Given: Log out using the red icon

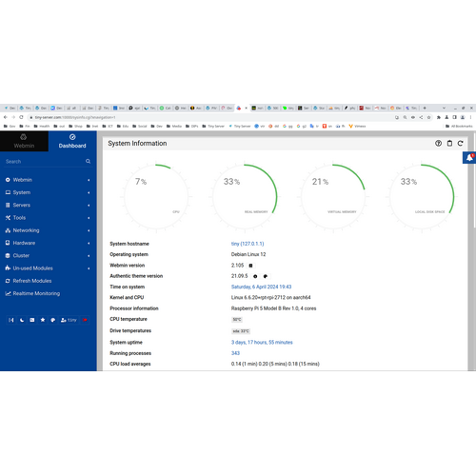Looking at the screenshot, I should (85, 320).
